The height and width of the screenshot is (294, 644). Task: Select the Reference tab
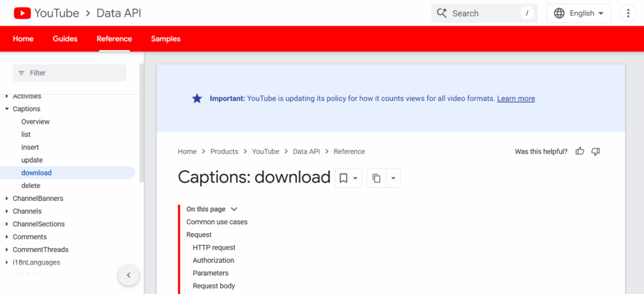[x=114, y=38]
